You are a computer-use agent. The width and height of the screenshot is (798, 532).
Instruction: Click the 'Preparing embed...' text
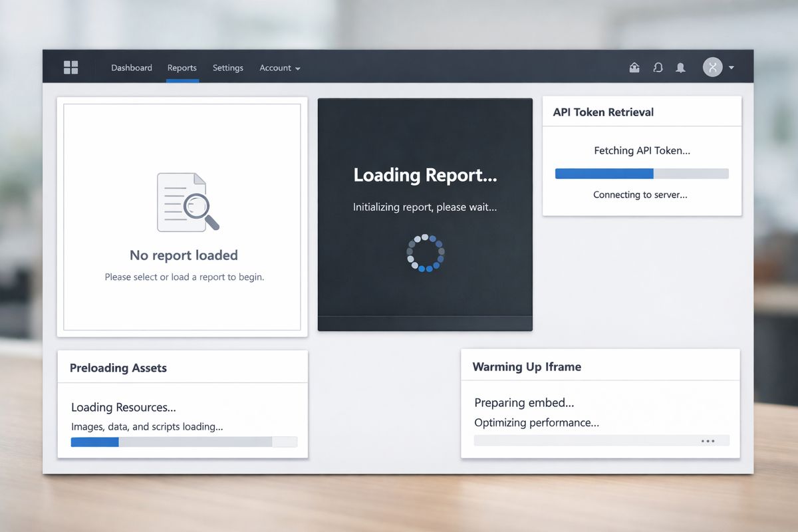524,403
